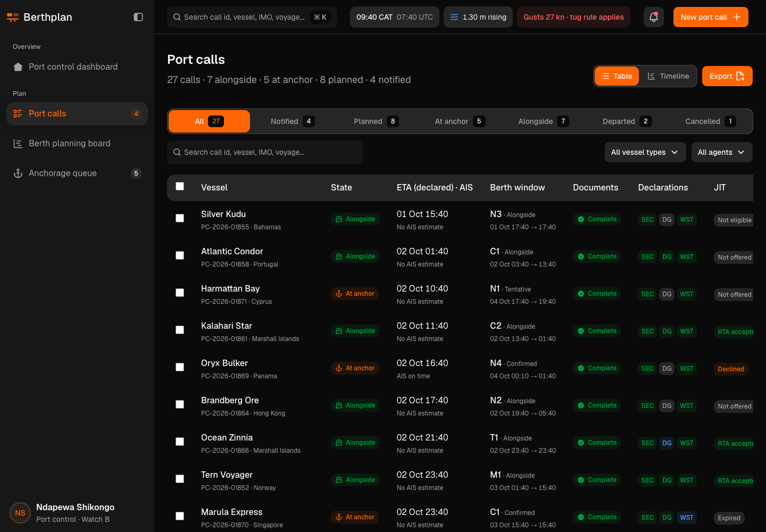The width and height of the screenshot is (766, 532).
Task: Click the NS user avatar
Action: [x=20, y=513]
